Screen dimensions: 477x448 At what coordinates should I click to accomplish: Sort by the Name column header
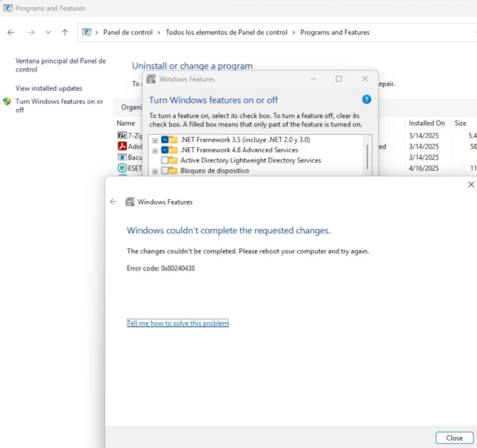tap(125, 123)
